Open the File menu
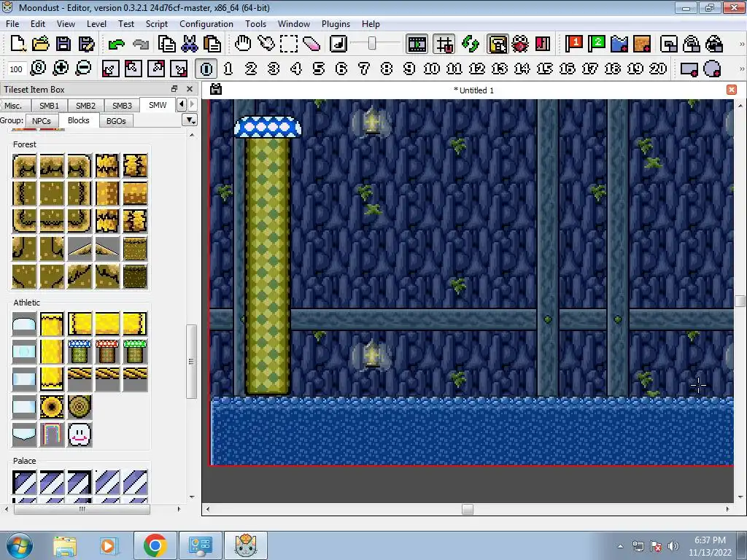Viewport: 747px width, 560px height. click(12, 24)
